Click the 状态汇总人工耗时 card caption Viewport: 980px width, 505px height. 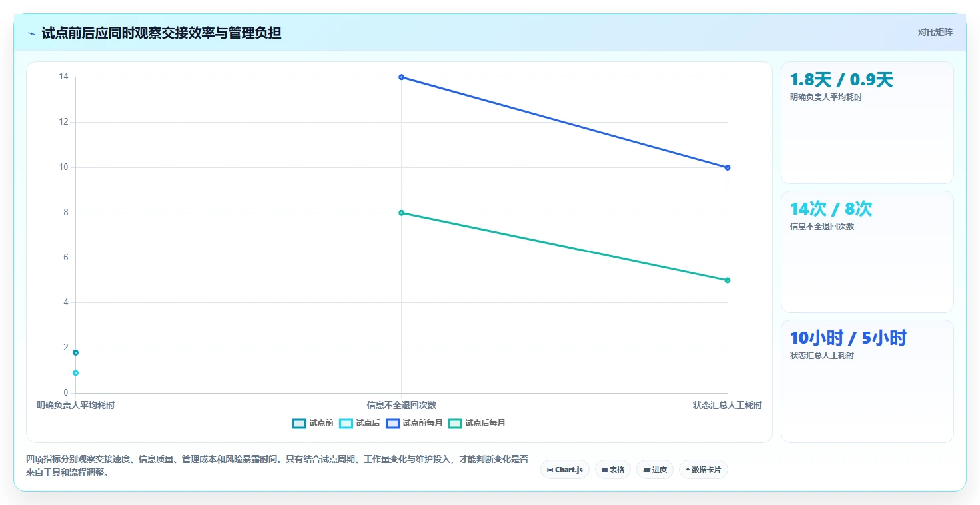822,356
